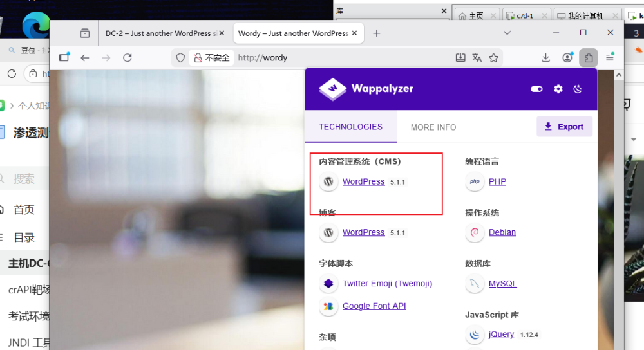The height and width of the screenshot is (350, 644).
Task: Switch to the DC-2 WordPress tab
Action: 161,33
